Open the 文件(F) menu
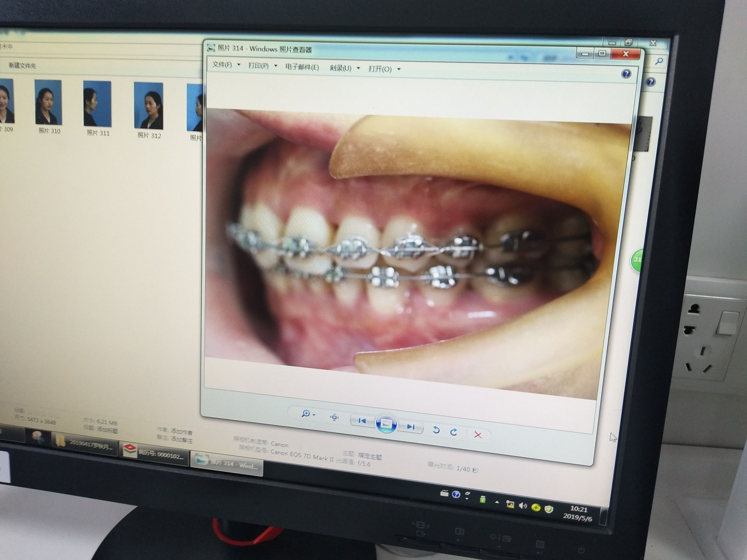This screenshot has width=747, height=560. (222, 64)
